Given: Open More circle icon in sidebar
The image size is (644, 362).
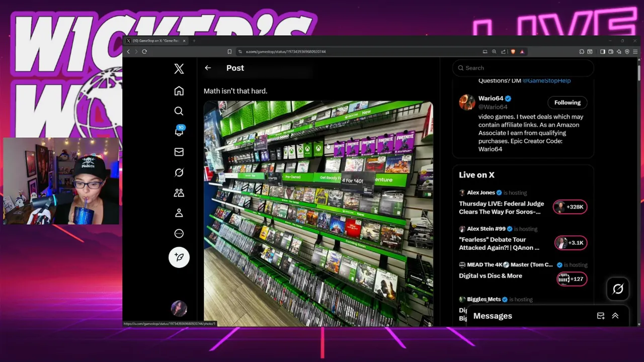Looking at the screenshot, I should (179, 234).
